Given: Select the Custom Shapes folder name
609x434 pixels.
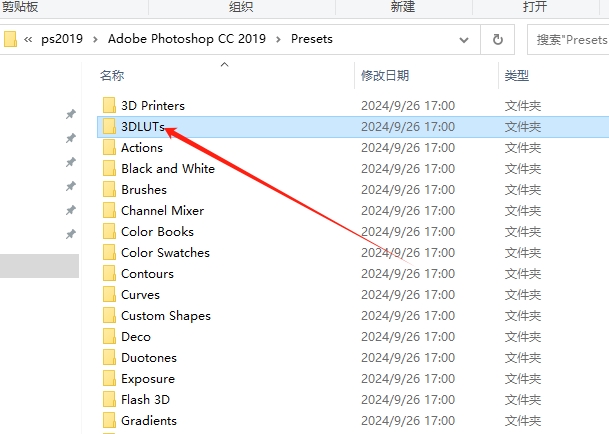Looking at the screenshot, I should tap(166, 316).
